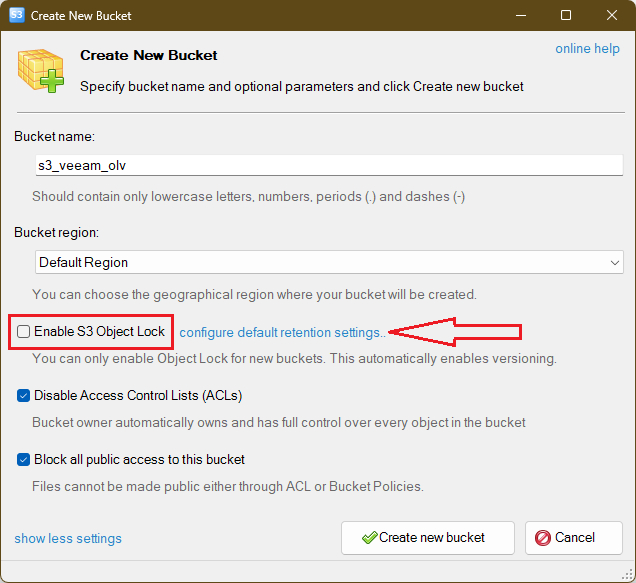Viewport: 636px width, 583px height.
Task: Click note 'You can only enable Object Lock'
Action: click(x=130, y=359)
